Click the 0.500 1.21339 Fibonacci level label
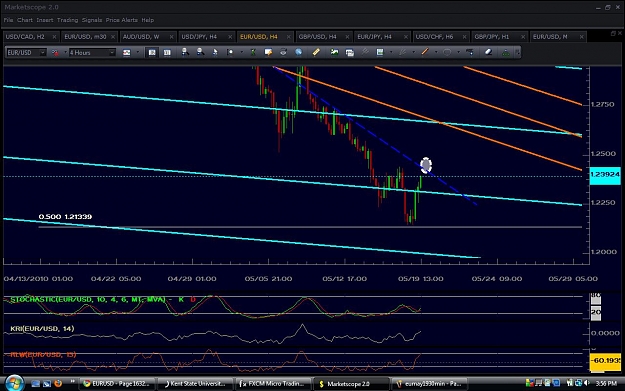This screenshot has height=391, width=625. (x=65, y=217)
